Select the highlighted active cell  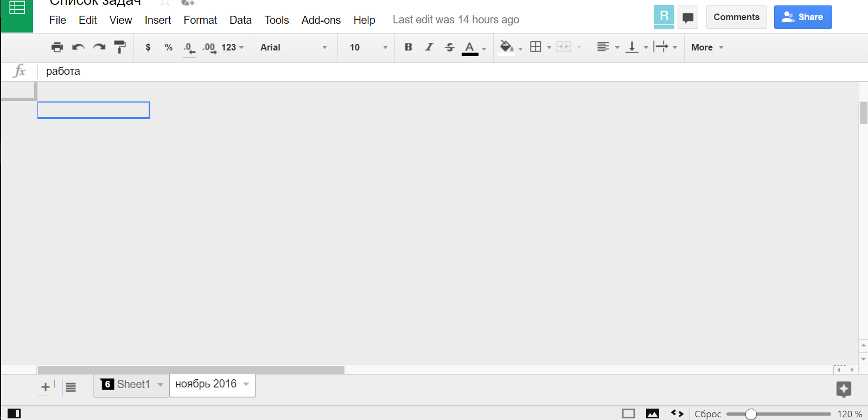93,110
